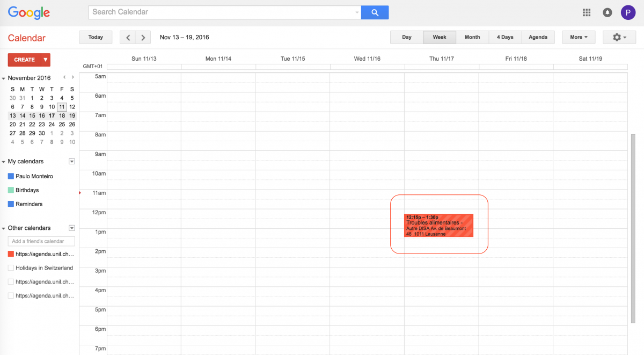Viewport: 644px width, 355px height.
Task: Toggle the Paulo Monteiro calendar
Action: coord(11,176)
